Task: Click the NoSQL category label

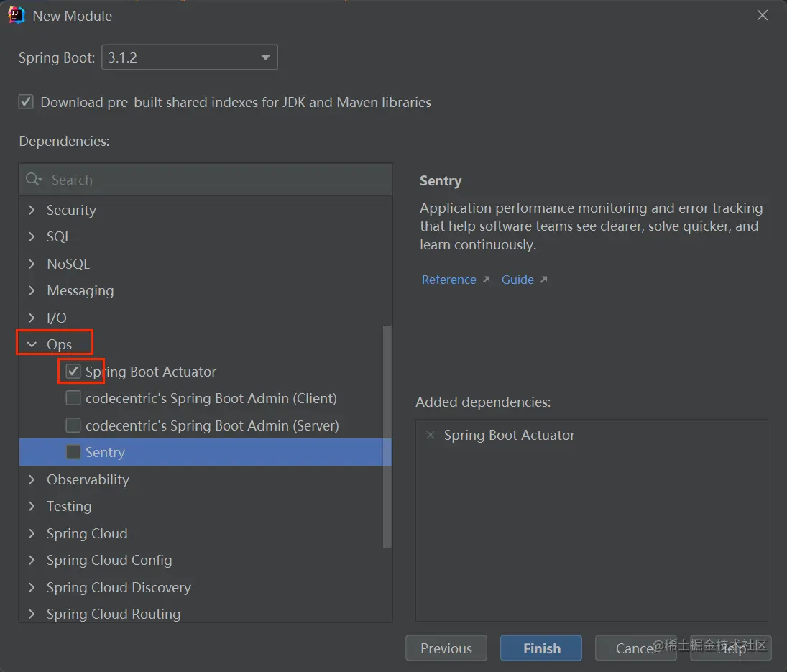Action: pos(68,264)
